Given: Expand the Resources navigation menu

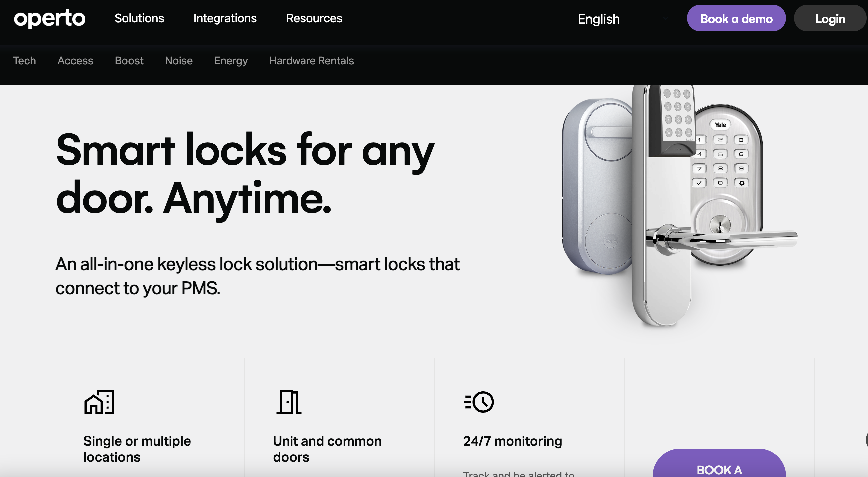Looking at the screenshot, I should coord(314,18).
